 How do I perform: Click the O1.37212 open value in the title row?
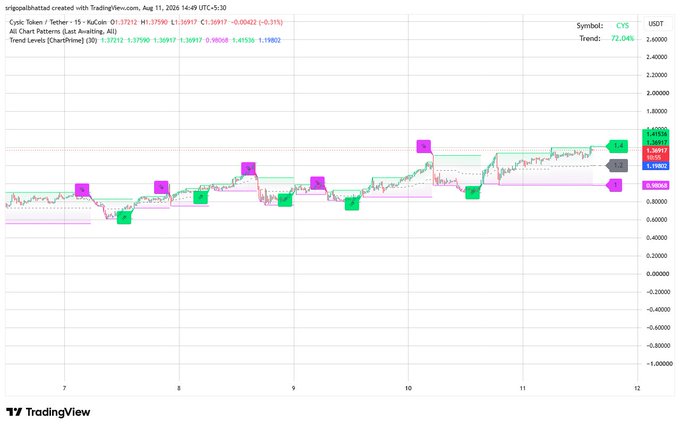[x=124, y=22]
